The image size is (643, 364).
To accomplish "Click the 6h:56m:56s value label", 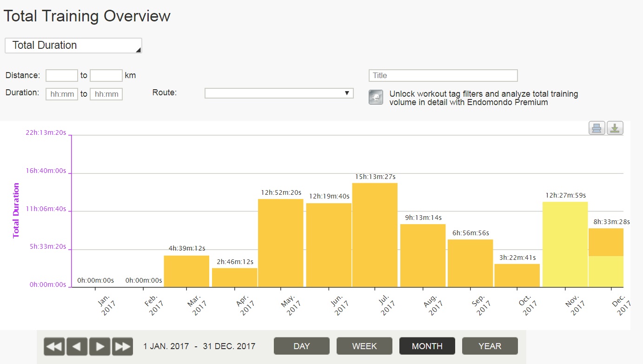I will click(471, 233).
